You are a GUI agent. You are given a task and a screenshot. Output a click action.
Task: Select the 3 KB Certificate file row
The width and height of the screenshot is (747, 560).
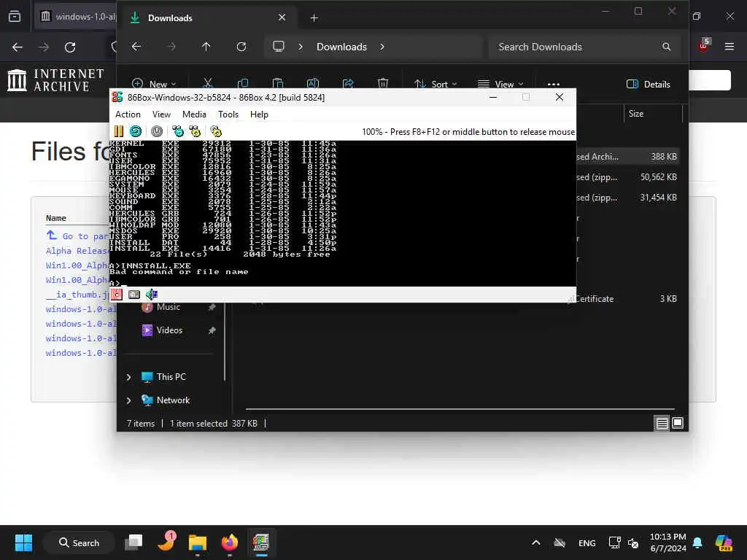(x=627, y=299)
